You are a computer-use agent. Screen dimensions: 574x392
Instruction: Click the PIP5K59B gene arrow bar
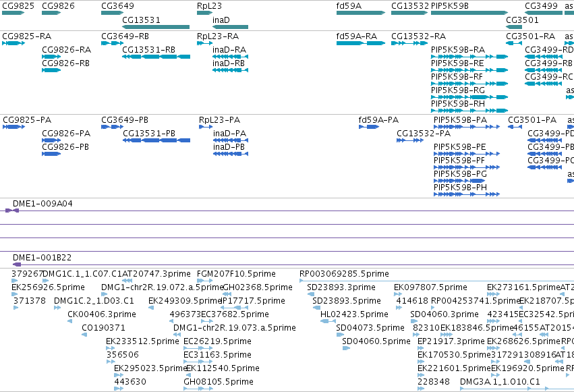469,13
